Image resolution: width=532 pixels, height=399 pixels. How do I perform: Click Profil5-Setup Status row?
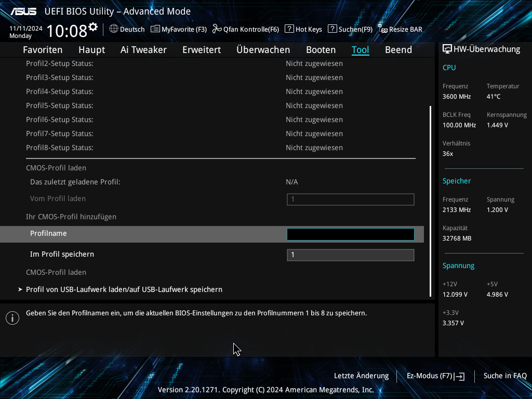[212, 105]
